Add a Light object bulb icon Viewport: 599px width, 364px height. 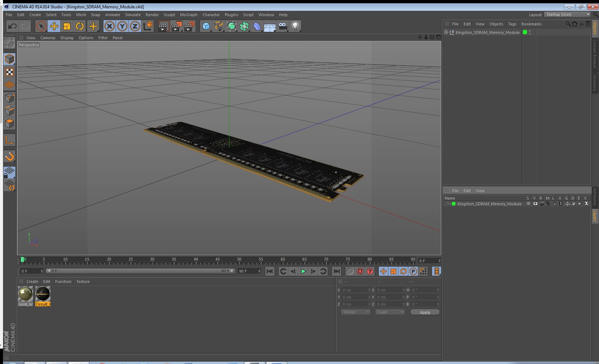pos(295,26)
